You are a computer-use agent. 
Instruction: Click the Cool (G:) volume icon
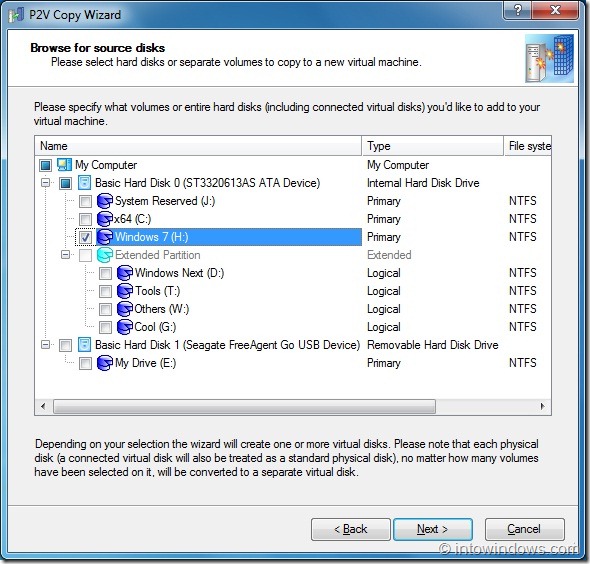tap(125, 327)
